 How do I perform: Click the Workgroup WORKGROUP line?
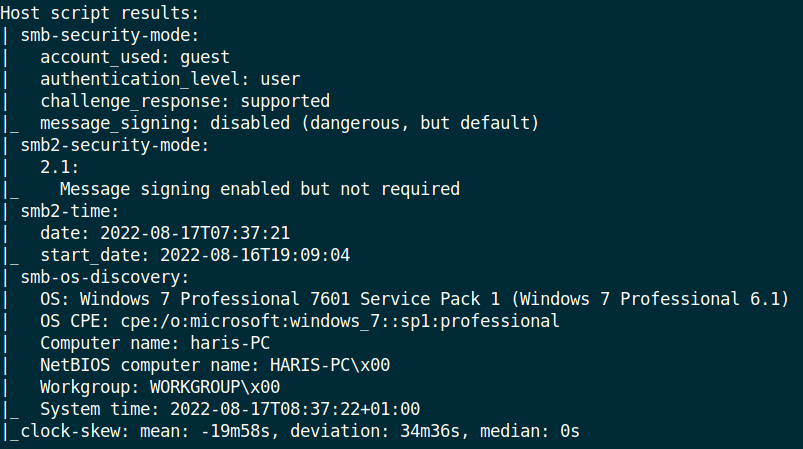160,387
